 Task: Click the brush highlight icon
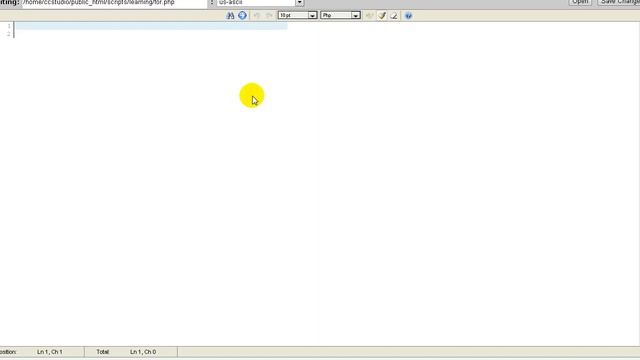coord(382,16)
